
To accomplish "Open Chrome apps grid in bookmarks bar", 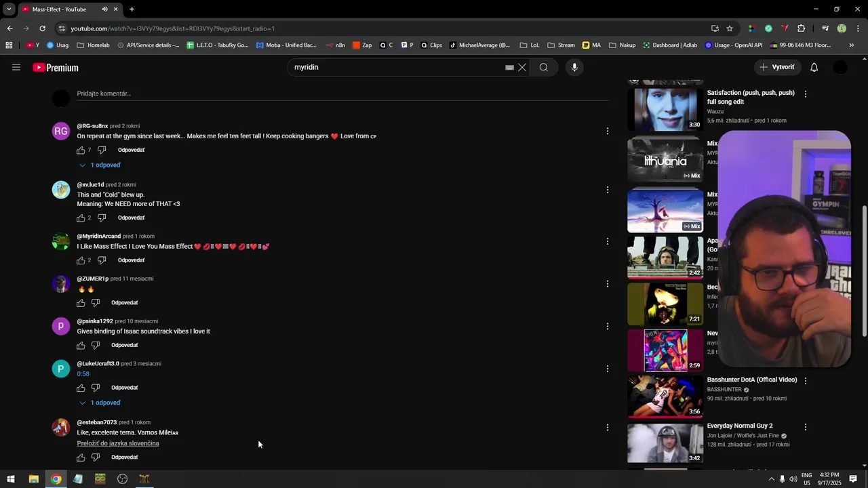I will (9, 45).
